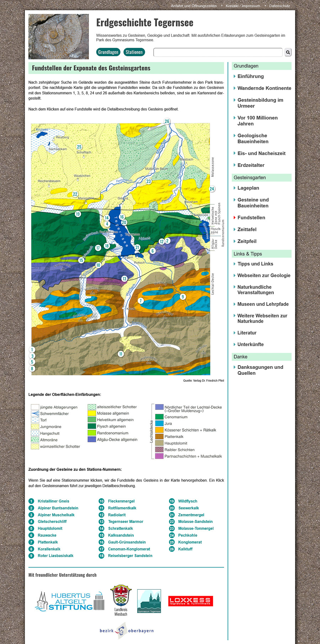320x644 pixels.
Task: Click map marker 14 by the lake
Action: [x=107, y=218]
